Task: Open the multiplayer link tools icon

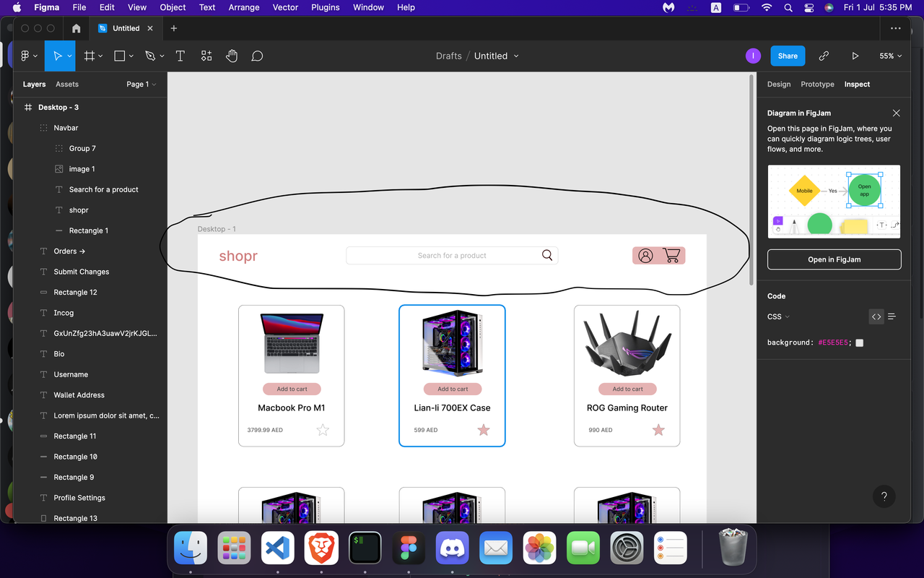Action: click(824, 56)
